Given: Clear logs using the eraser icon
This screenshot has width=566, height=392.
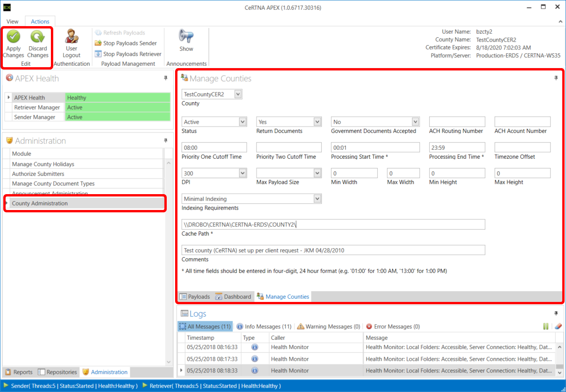Looking at the screenshot, I should 557,327.
